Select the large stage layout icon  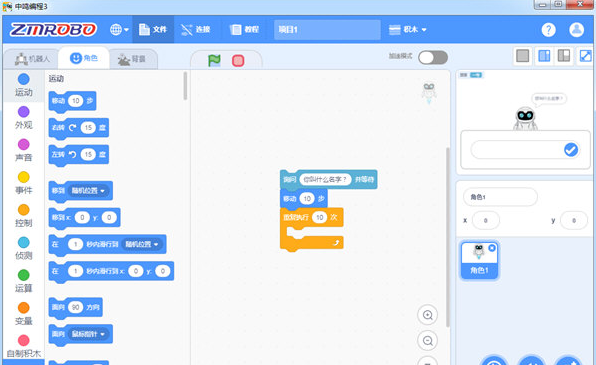pyautogui.click(x=564, y=56)
